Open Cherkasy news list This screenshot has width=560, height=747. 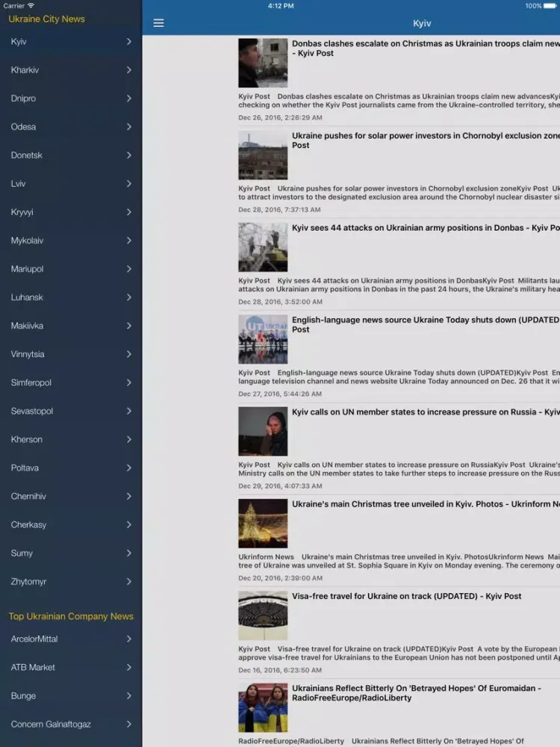click(x=71, y=524)
